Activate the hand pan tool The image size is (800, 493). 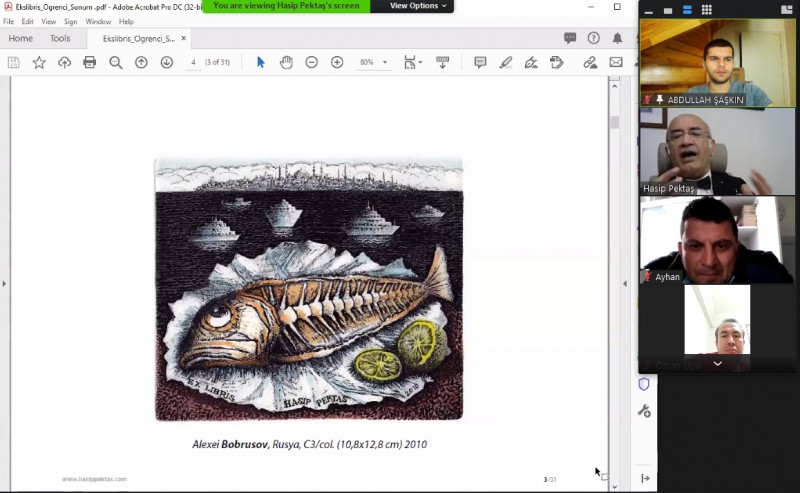point(286,62)
